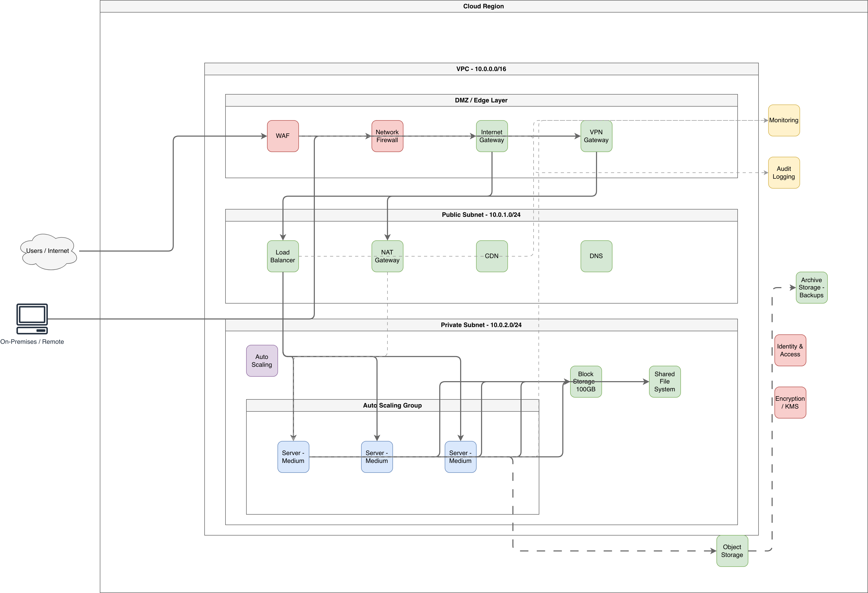Select the On-Premises computer icon
Image resolution: width=868 pixels, height=593 pixels.
[x=32, y=319]
